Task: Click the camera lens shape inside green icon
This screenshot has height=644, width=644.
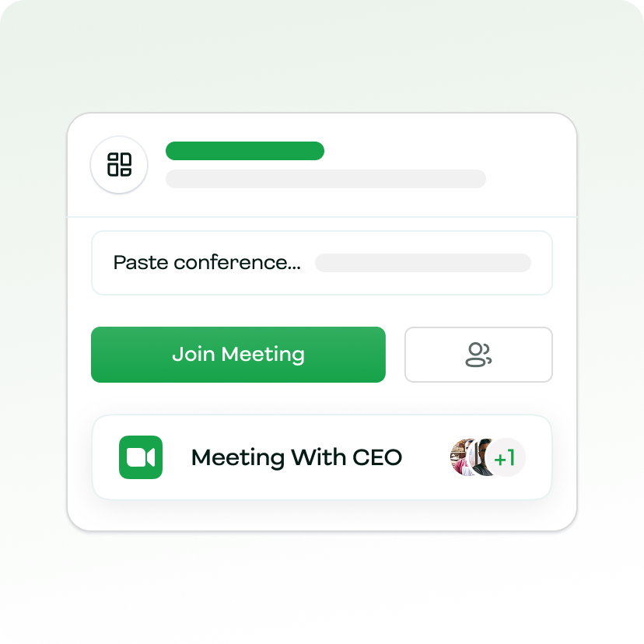Action: click(150, 457)
